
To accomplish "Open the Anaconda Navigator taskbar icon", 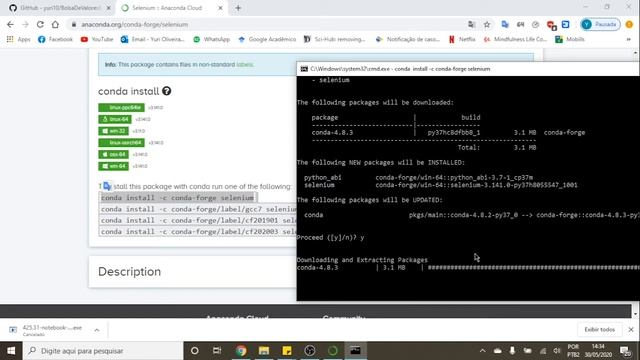I will click(333, 351).
